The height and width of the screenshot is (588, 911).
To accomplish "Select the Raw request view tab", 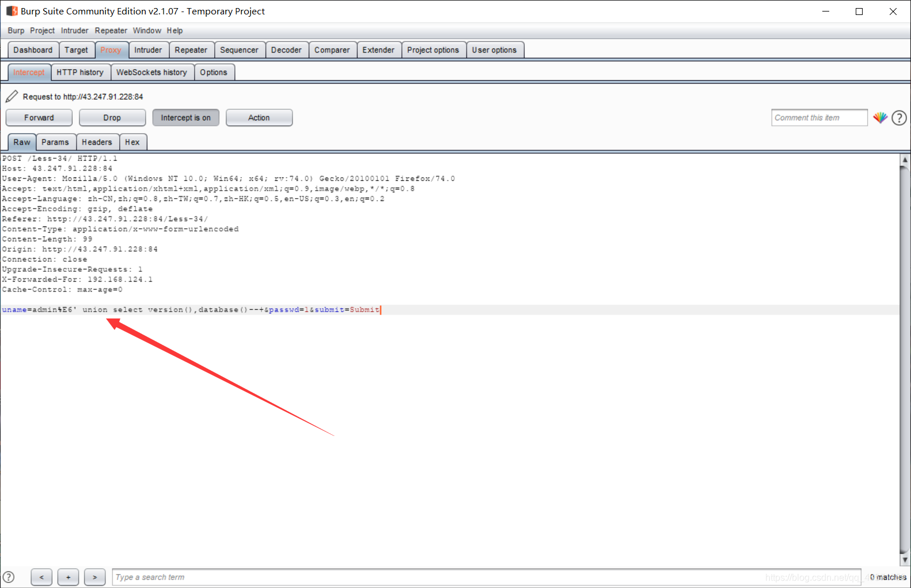I will [x=22, y=142].
